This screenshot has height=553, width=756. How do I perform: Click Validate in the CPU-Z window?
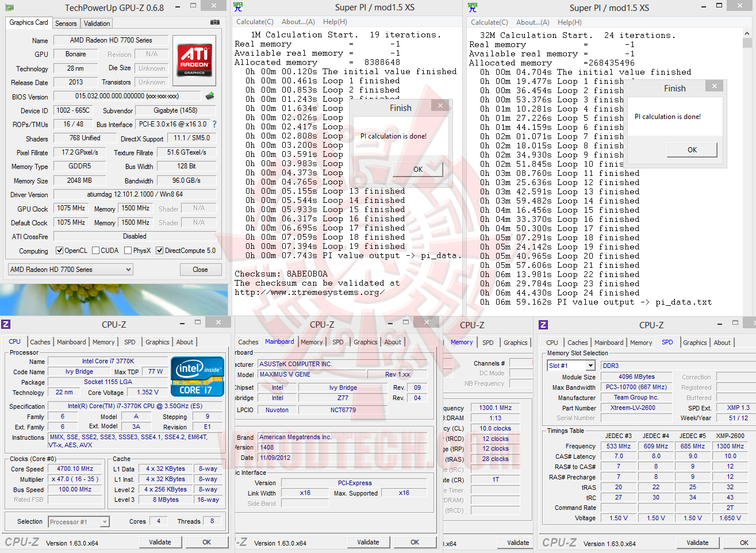coord(160,542)
